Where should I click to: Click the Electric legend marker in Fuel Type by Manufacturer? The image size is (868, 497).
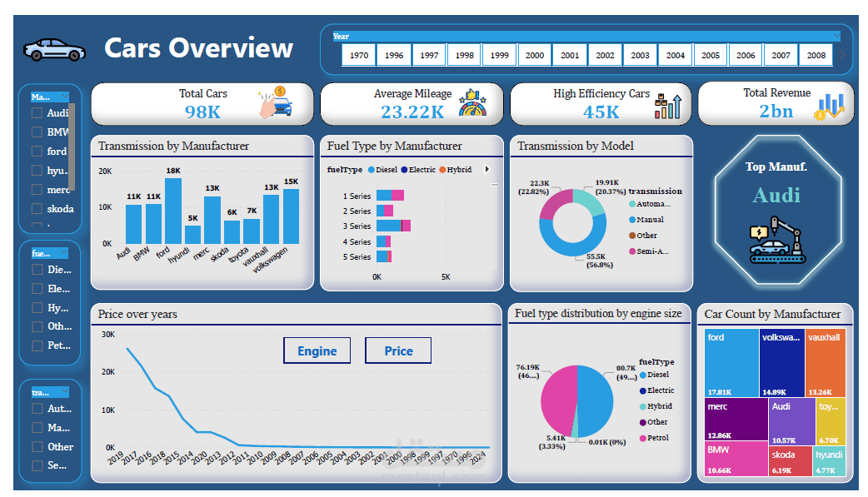(x=405, y=170)
